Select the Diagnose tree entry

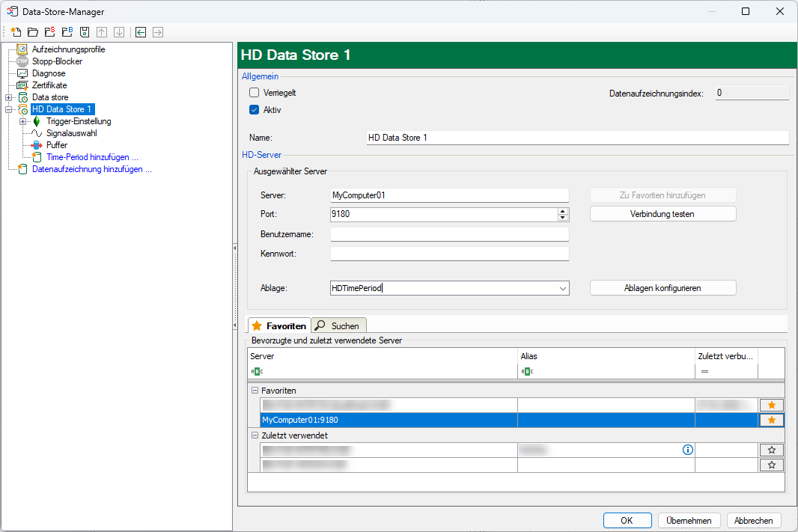coord(48,73)
